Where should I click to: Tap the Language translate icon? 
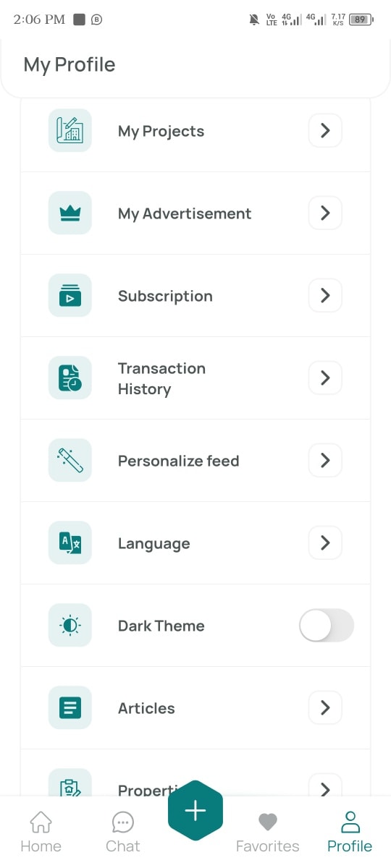pos(70,542)
